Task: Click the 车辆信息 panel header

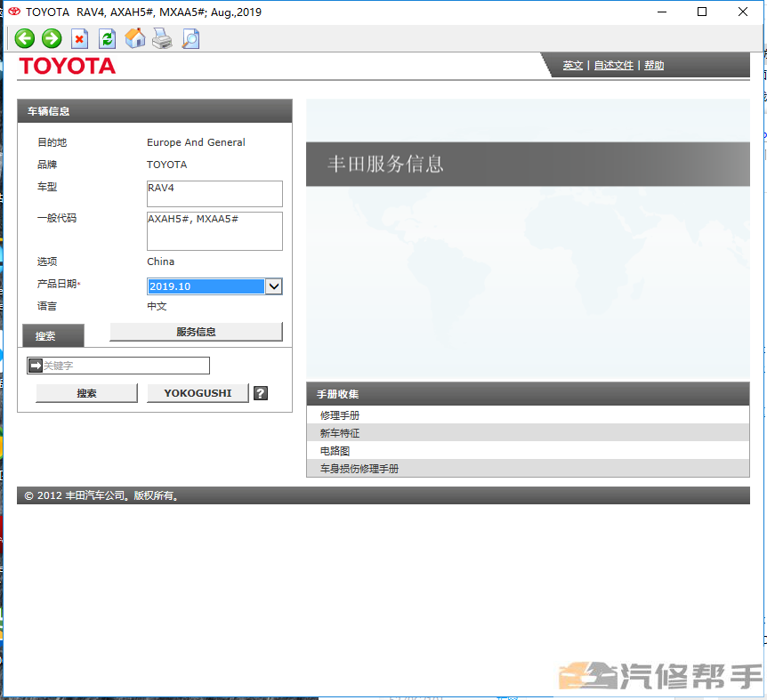Action: (x=155, y=111)
